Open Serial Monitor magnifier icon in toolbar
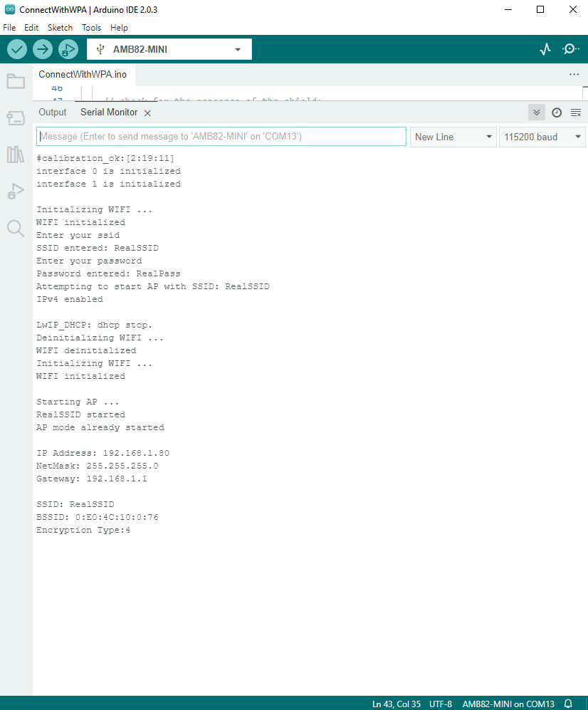Image resolution: width=588 pixels, height=710 pixels. [x=570, y=49]
